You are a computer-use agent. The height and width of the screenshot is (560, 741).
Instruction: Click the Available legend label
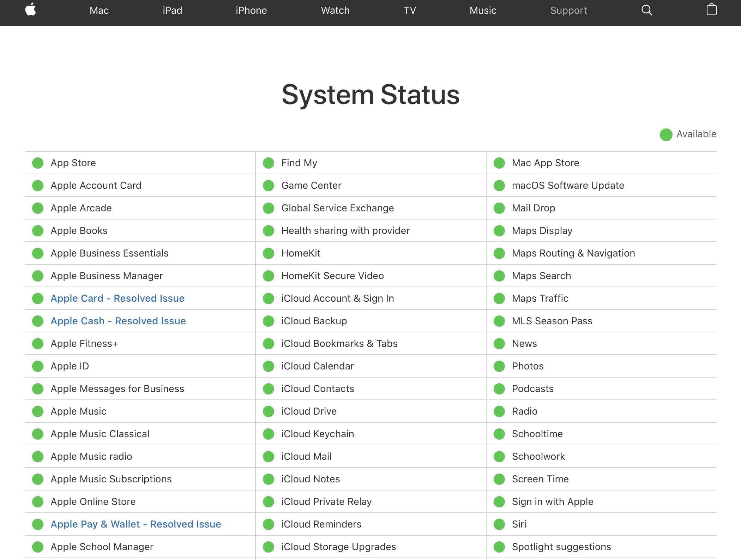[696, 134]
